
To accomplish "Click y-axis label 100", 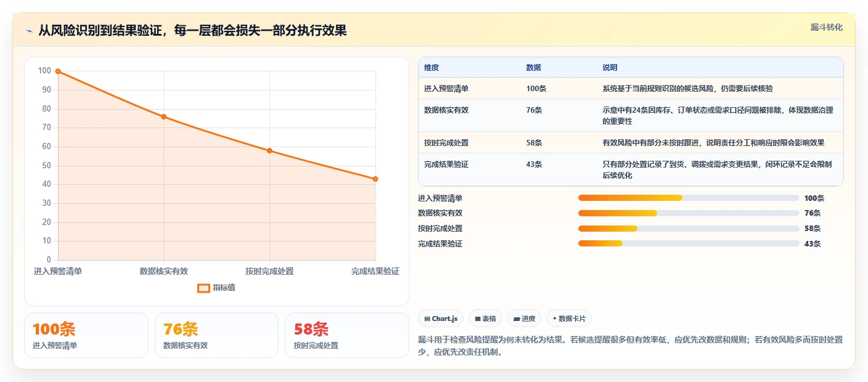I will (x=44, y=71).
